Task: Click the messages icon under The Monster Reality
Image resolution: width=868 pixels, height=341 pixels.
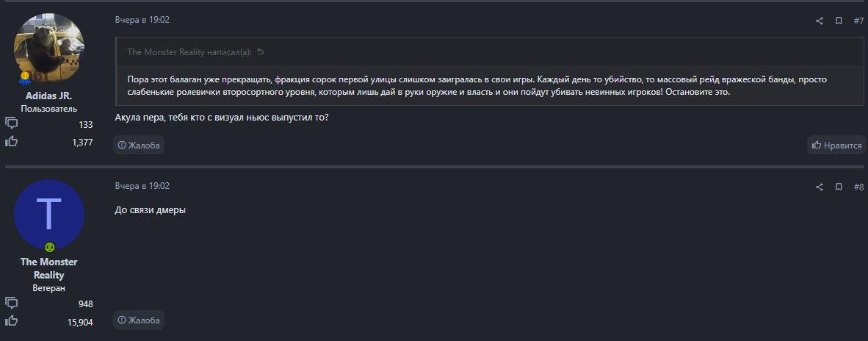Action: pos(12,303)
